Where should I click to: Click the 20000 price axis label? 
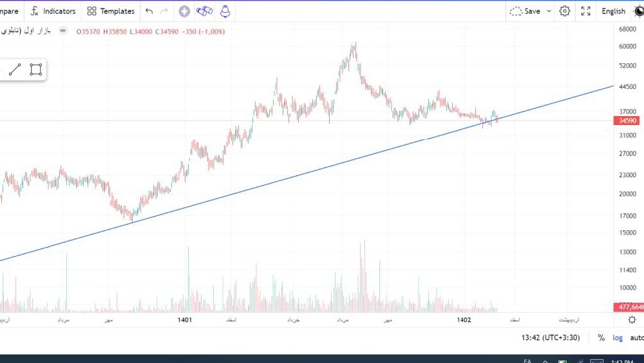pyautogui.click(x=627, y=194)
